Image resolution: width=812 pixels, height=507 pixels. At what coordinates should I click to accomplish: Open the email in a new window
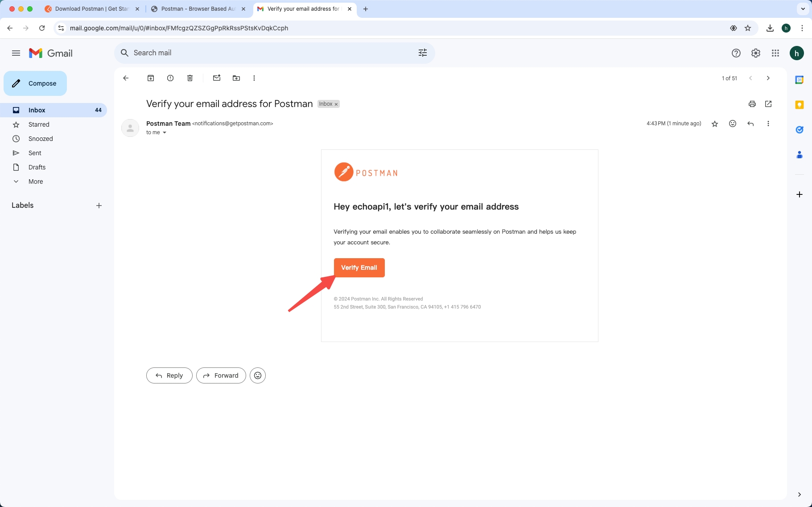(x=767, y=104)
